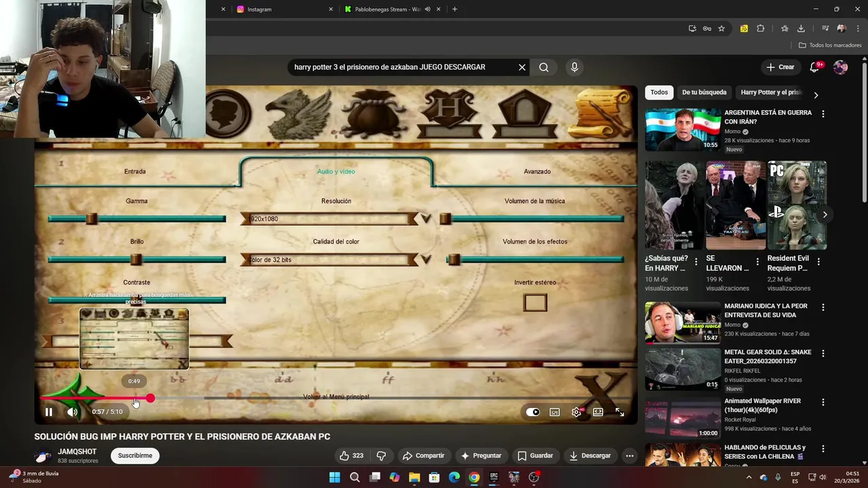Select the De tu búsqueda chip

[x=704, y=92]
